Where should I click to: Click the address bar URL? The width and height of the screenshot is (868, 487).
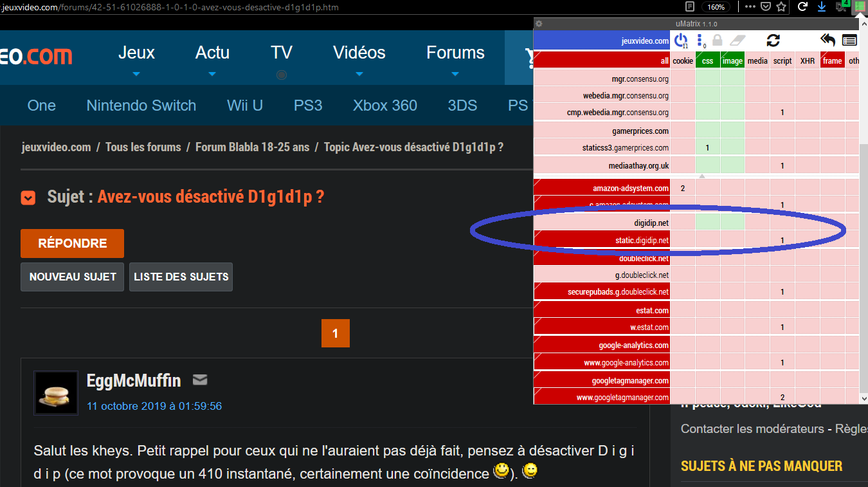(x=170, y=7)
